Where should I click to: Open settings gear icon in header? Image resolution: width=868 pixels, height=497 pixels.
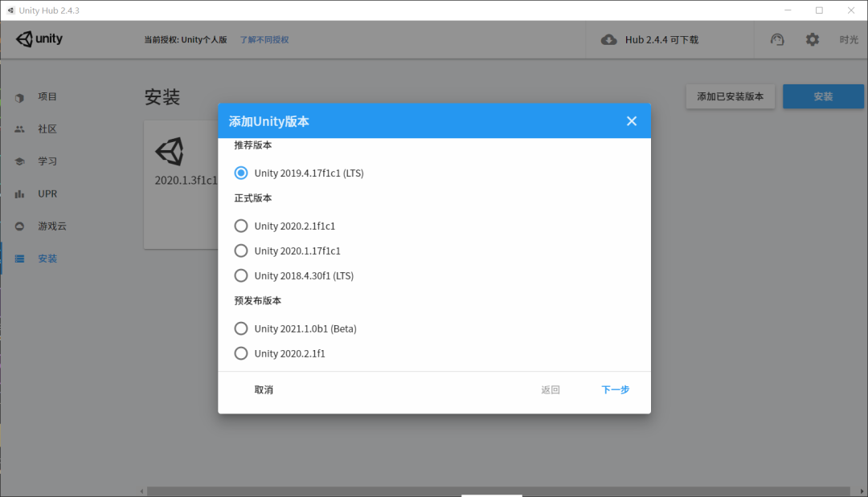coord(812,40)
